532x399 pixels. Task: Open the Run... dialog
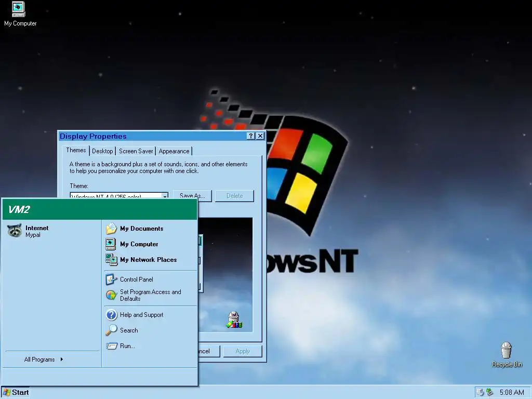(x=121, y=346)
